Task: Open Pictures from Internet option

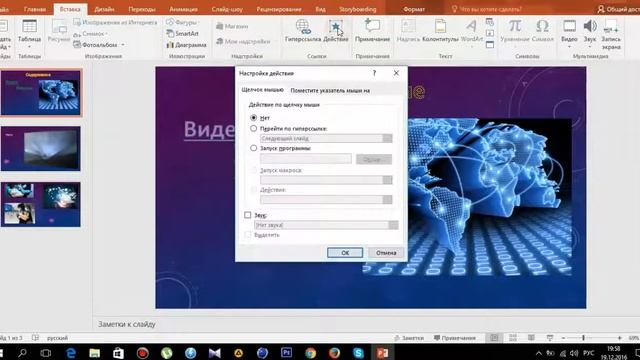Action: pyautogui.click(x=116, y=22)
